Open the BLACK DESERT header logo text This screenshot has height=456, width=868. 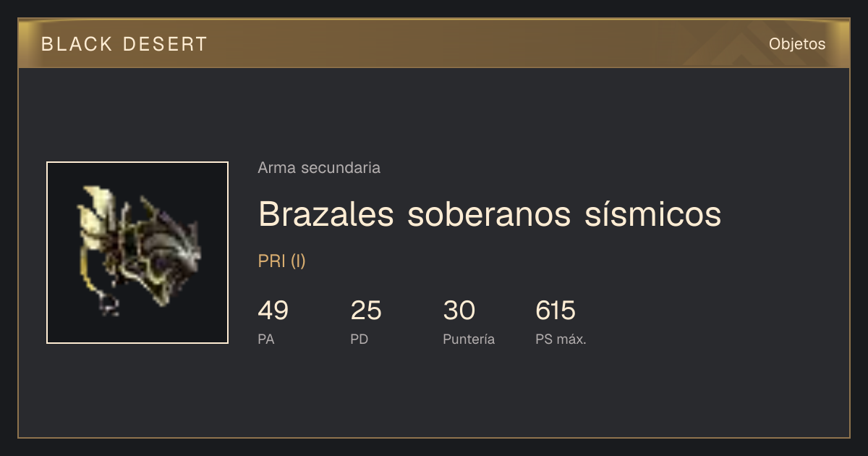click(x=124, y=44)
